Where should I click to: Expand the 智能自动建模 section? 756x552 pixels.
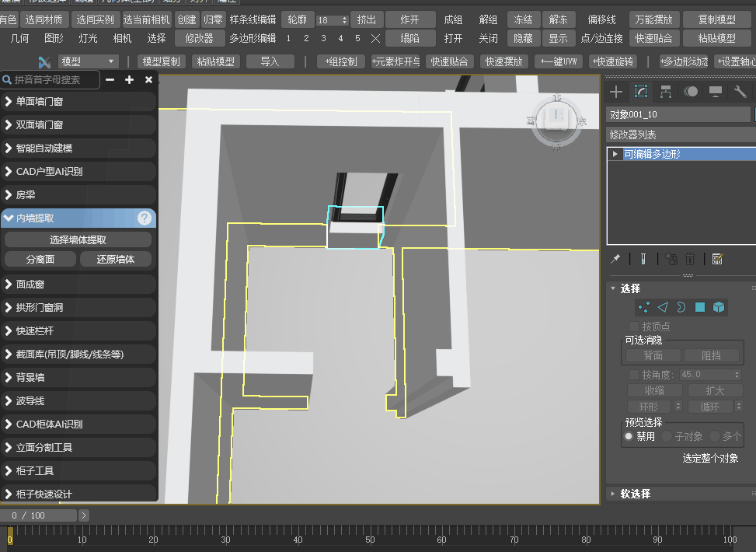(x=78, y=148)
